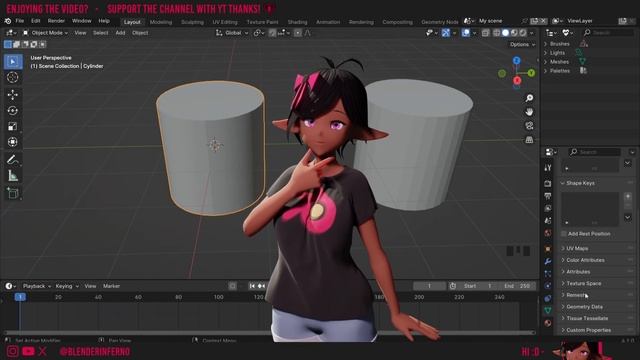This screenshot has height=360, width=640.
Task: Open the Object Data green triangle tab
Action: coord(548,311)
